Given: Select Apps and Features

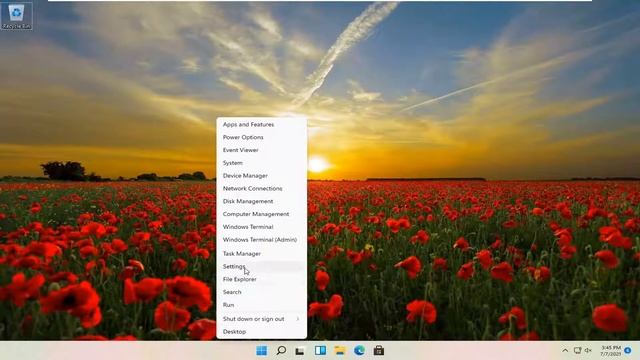Looking at the screenshot, I should (x=262, y=124).
